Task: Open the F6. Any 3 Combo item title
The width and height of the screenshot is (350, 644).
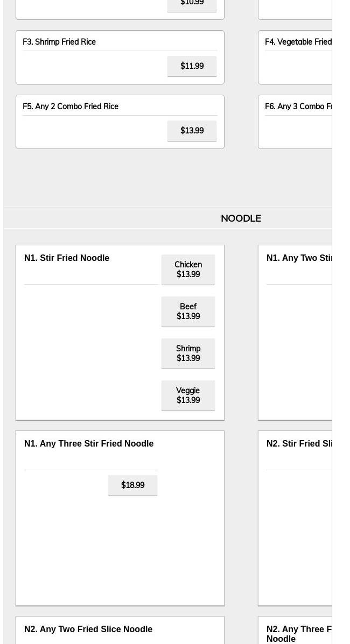Action: point(298,107)
